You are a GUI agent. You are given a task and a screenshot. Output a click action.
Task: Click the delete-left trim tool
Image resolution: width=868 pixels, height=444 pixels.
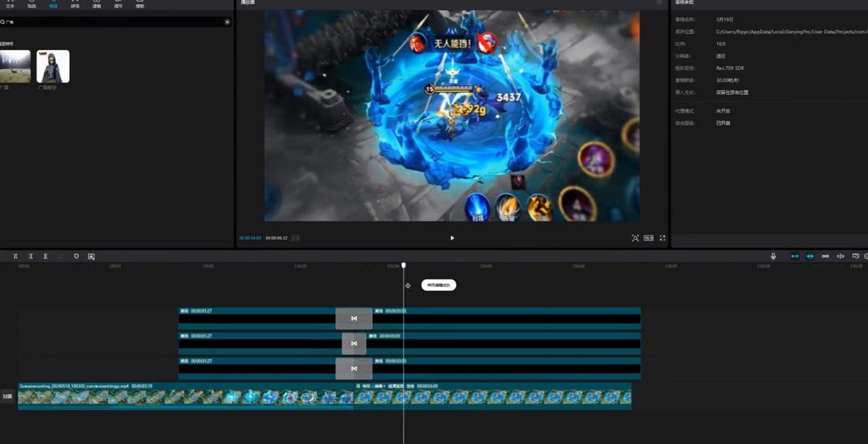(31, 256)
